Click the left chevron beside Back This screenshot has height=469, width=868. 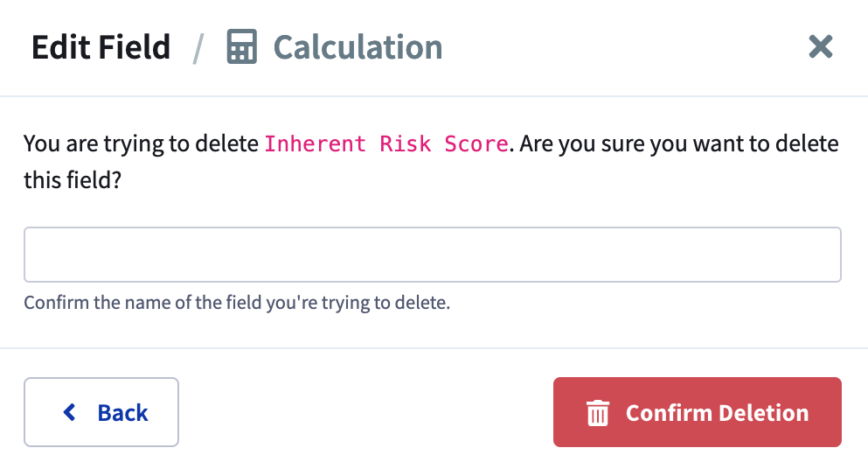(x=70, y=412)
